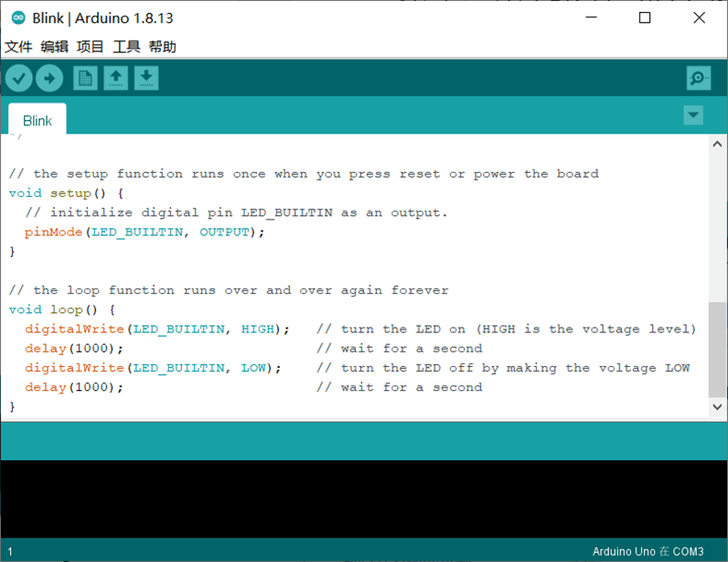
Task: Click the second delay(1000) statement
Action: pyautogui.click(x=74, y=387)
